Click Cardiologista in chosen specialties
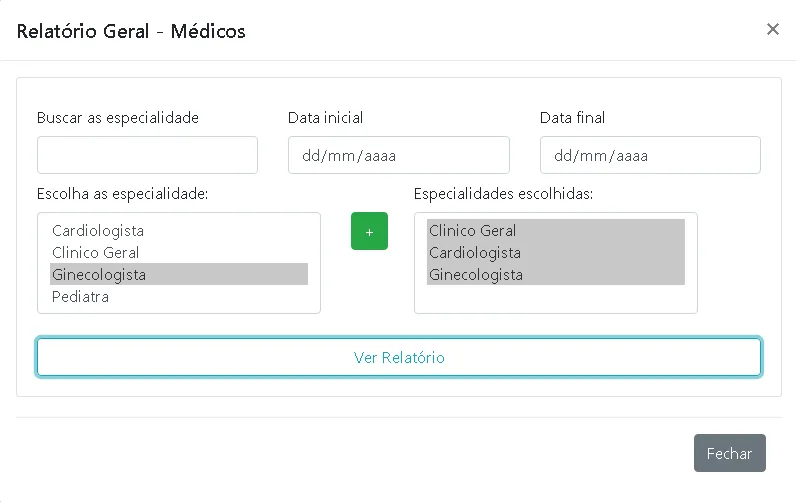 point(475,253)
